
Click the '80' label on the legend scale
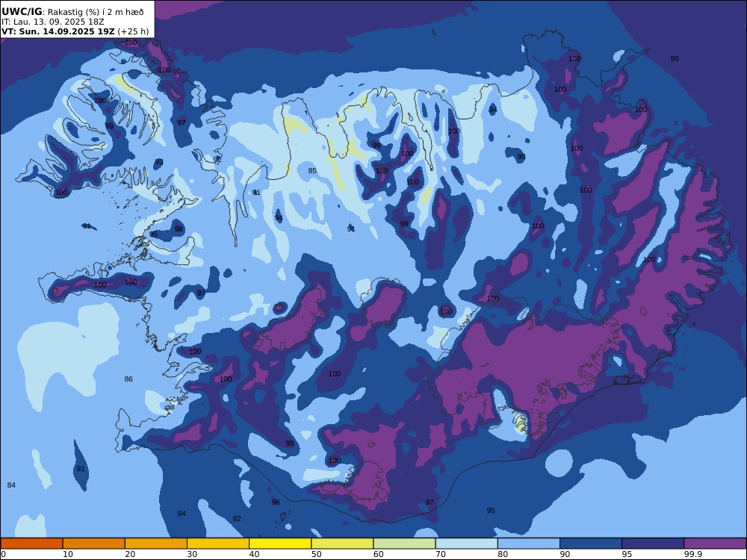pos(503,554)
